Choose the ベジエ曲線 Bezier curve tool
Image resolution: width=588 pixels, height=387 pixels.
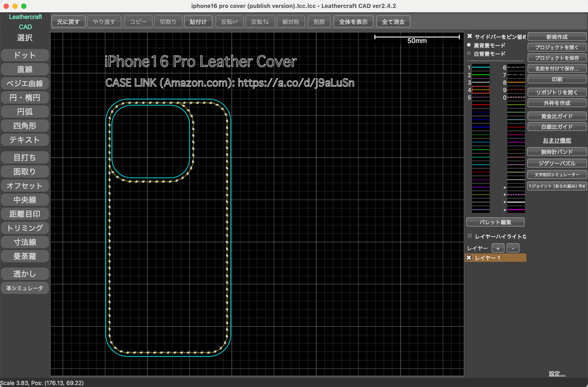pos(25,83)
